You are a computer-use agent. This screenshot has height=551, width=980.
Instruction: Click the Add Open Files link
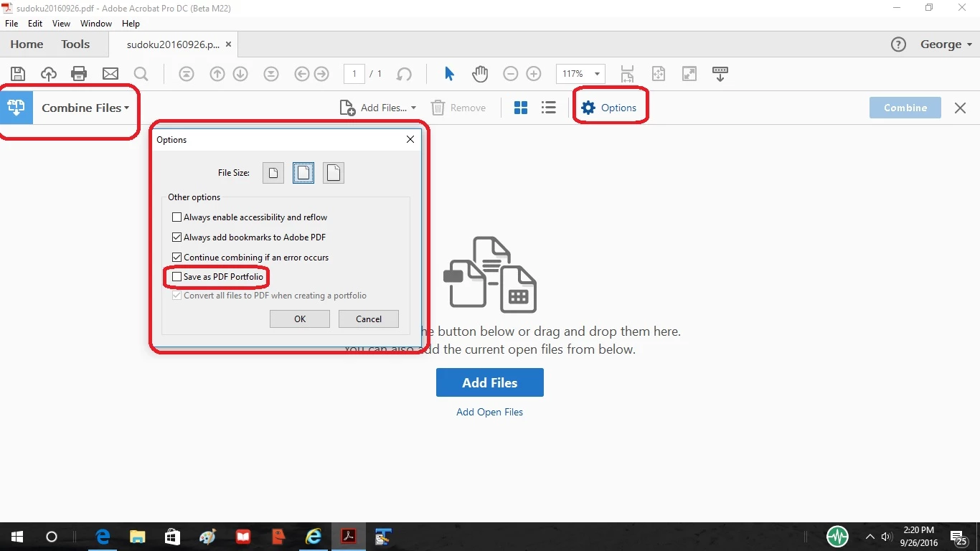click(490, 412)
